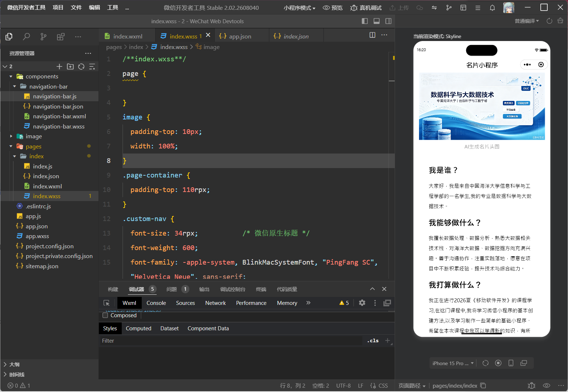Click the notification bell icon
Viewport: 568px width, 392px height.
pos(492,8)
